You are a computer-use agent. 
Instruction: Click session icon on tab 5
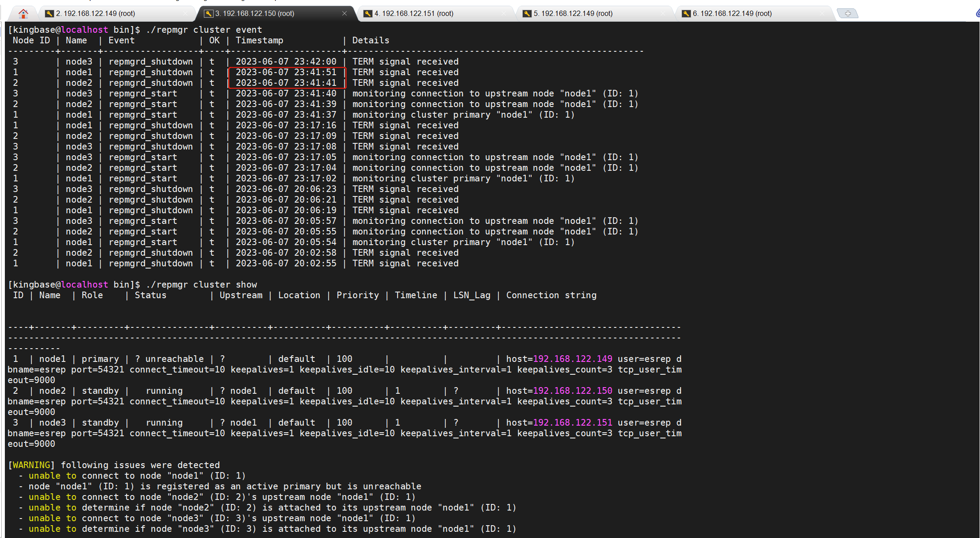coord(527,14)
